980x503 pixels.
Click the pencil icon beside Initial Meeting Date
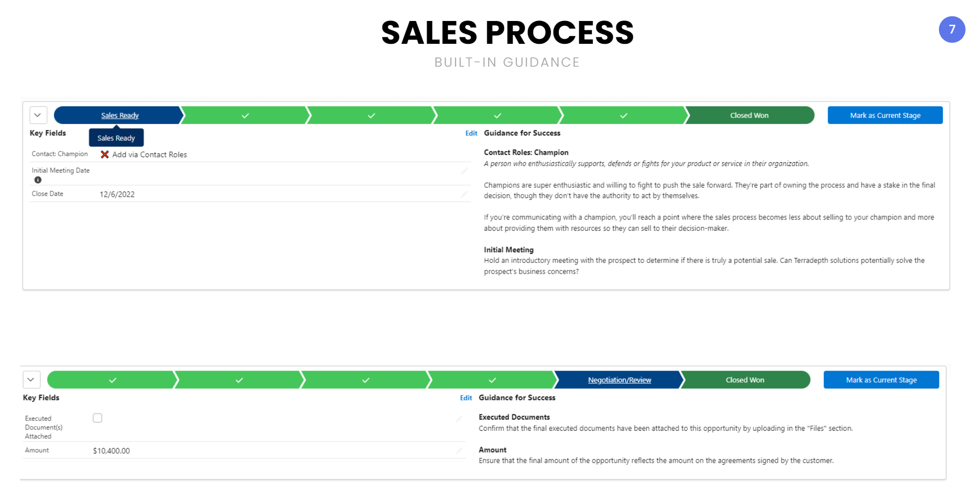tap(464, 171)
